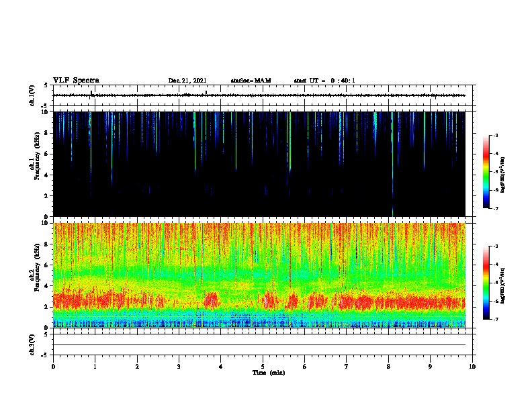The width and height of the screenshot is (532, 411).
Task: Click the ch.1 frequency axis "6" tick label
Action: tap(46, 154)
